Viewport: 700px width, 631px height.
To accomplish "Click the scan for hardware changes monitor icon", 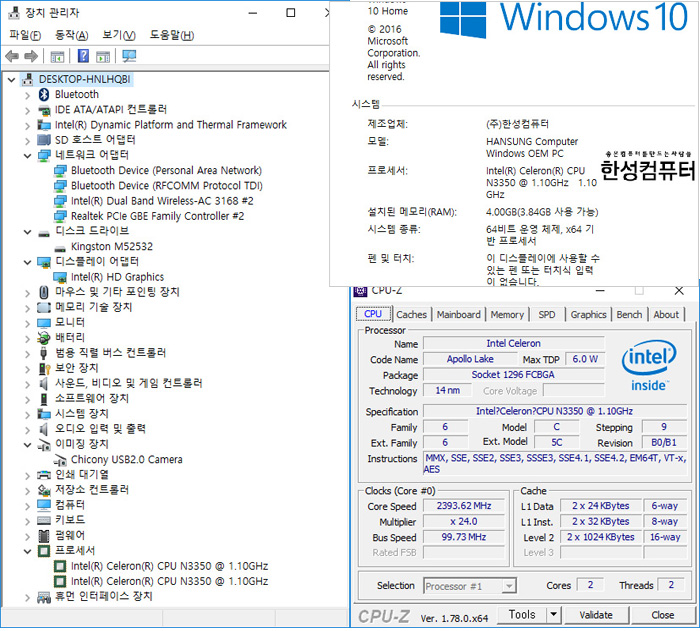I will (129, 56).
